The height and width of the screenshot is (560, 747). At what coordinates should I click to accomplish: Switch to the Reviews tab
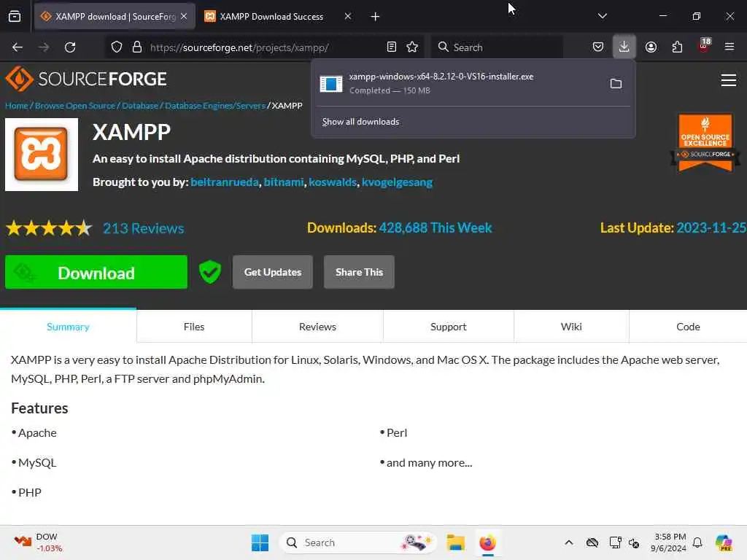tap(318, 327)
